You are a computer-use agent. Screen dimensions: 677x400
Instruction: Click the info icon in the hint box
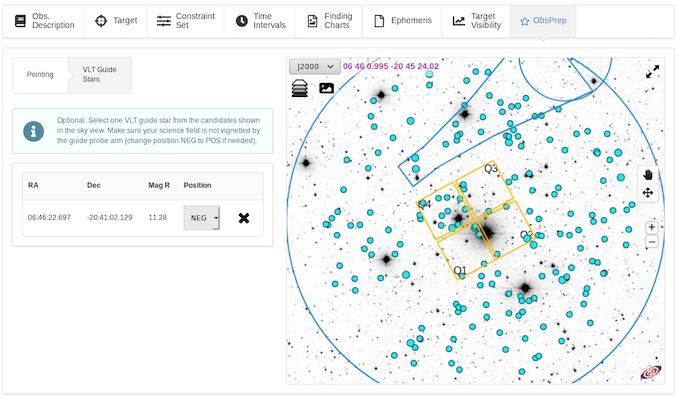coord(34,131)
